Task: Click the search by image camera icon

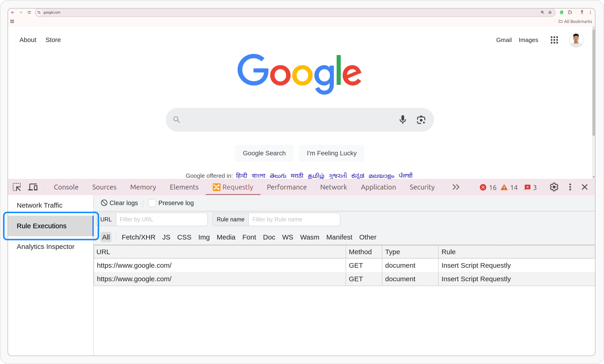Action: click(x=421, y=120)
